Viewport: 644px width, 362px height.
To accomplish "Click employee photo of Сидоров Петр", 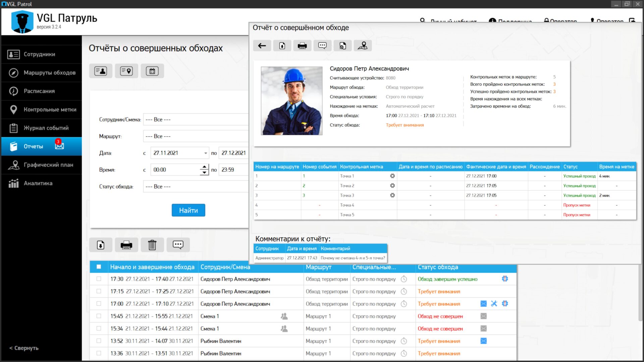I will tap(292, 101).
